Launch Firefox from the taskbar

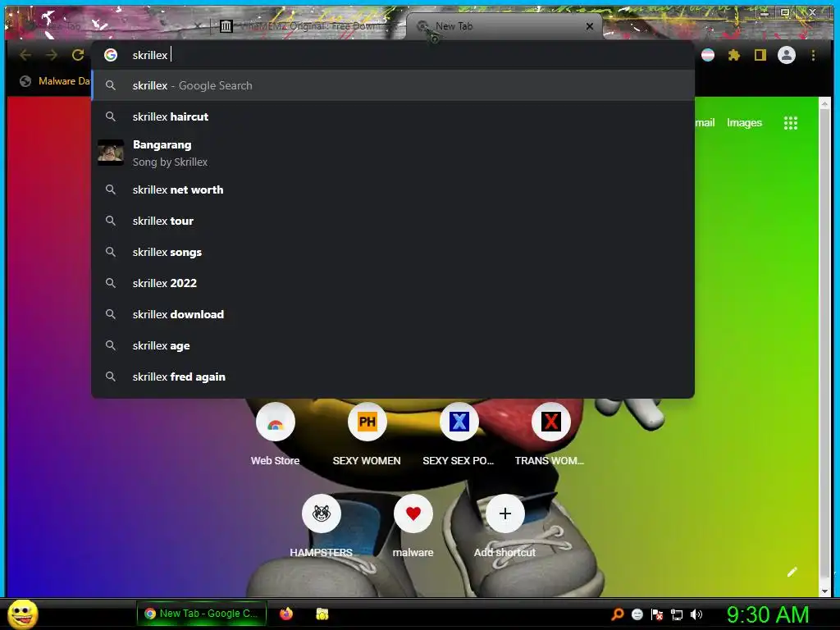tap(286, 614)
